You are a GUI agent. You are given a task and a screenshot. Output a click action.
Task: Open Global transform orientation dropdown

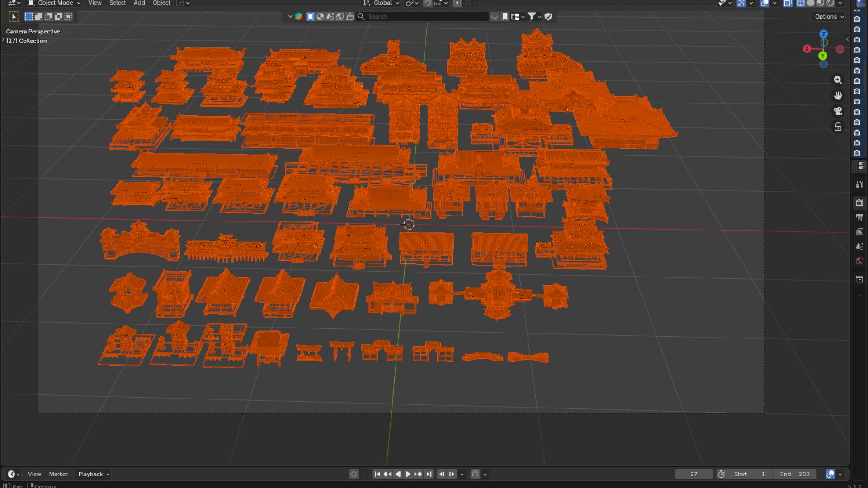pos(381,3)
